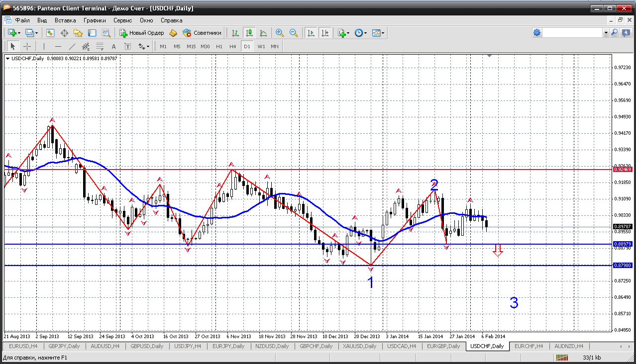Image resolution: width=636 pixels, height=364 pixels.
Task: Open the Strategy Tester icon
Action: coord(106,33)
